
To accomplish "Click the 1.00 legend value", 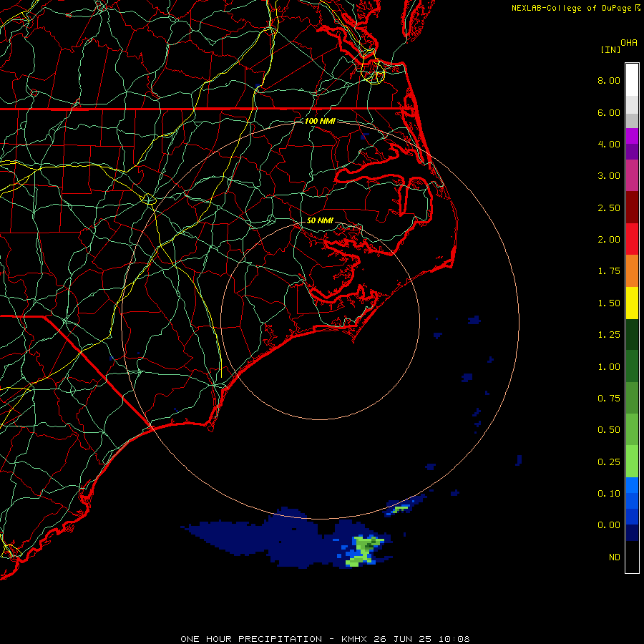I will pos(609,367).
